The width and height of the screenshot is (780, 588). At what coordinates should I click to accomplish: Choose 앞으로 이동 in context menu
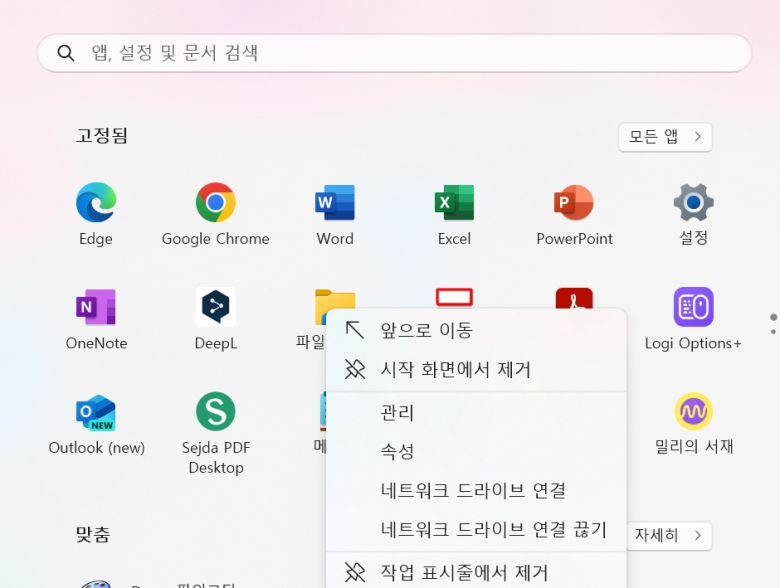tap(476, 330)
